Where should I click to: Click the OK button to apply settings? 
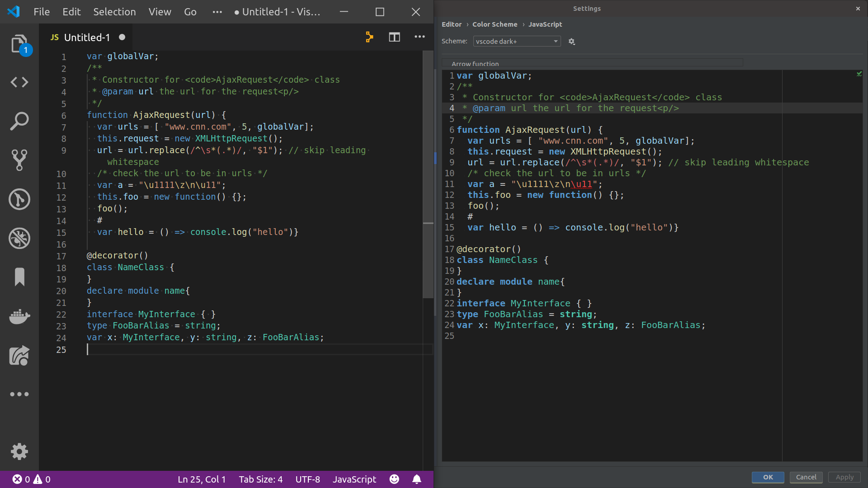tap(768, 477)
